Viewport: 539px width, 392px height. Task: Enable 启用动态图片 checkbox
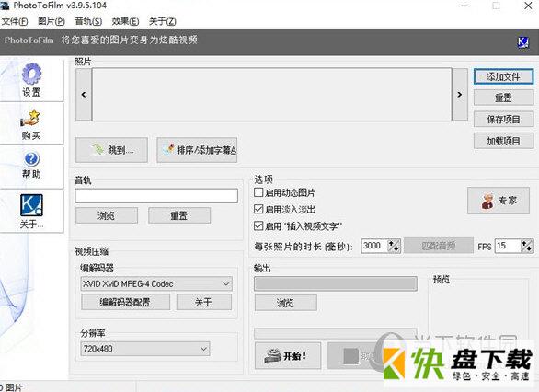click(x=258, y=192)
